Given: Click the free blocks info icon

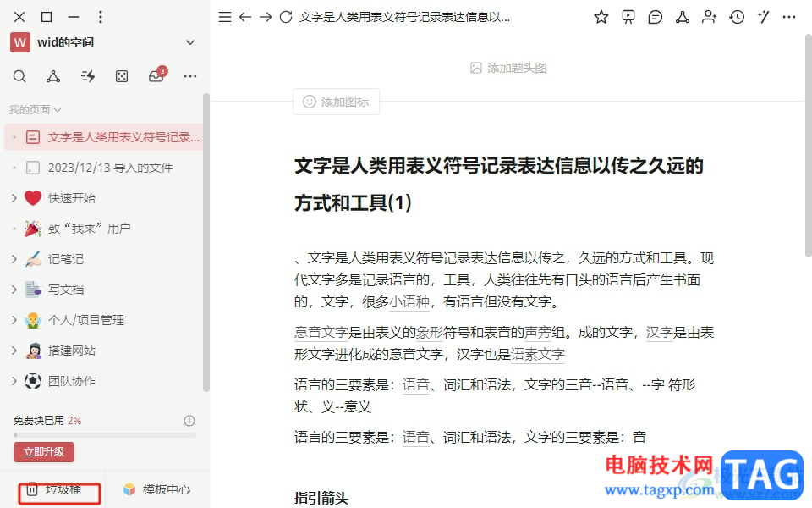Looking at the screenshot, I should click(x=189, y=421).
